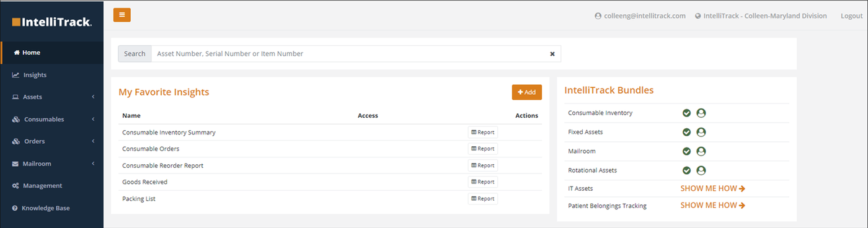Open Management from the sidebar
Viewport: 868px width, 228px height.
pos(51,186)
